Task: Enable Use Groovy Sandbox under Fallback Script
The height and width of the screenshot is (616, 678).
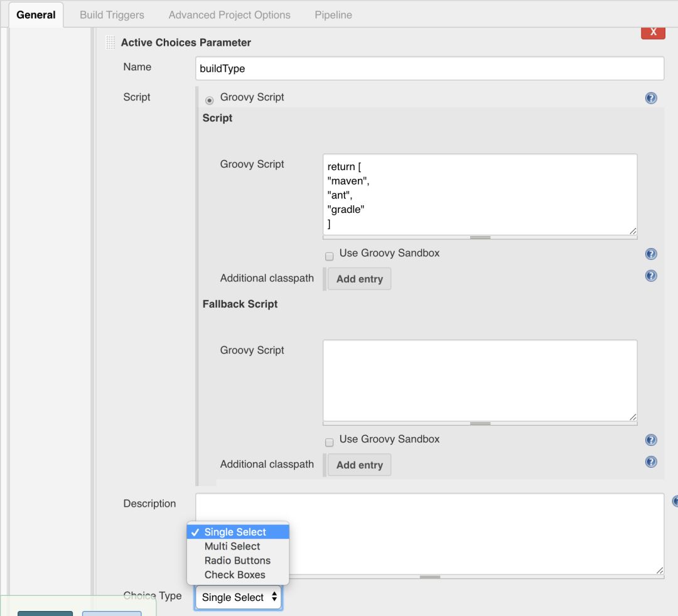Action: (x=330, y=442)
